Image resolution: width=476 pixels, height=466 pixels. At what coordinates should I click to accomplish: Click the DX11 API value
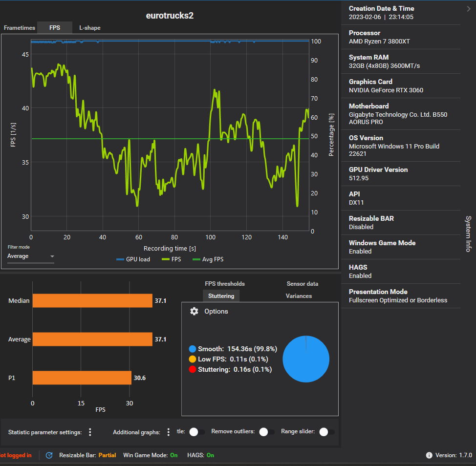356,202
